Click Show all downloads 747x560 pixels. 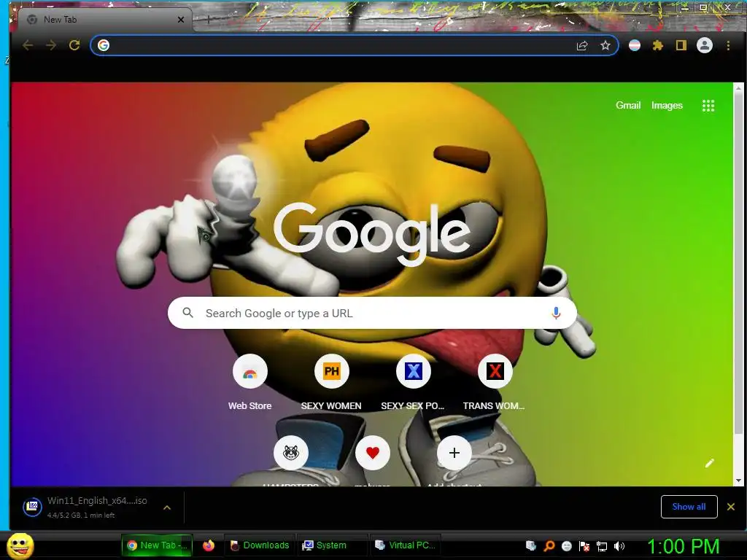pyautogui.click(x=689, y=507)
